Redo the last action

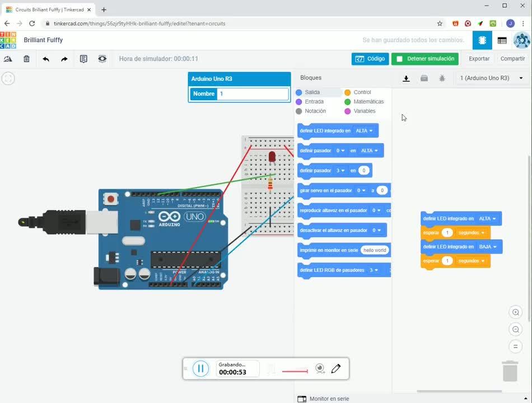[x=64, y=59]
